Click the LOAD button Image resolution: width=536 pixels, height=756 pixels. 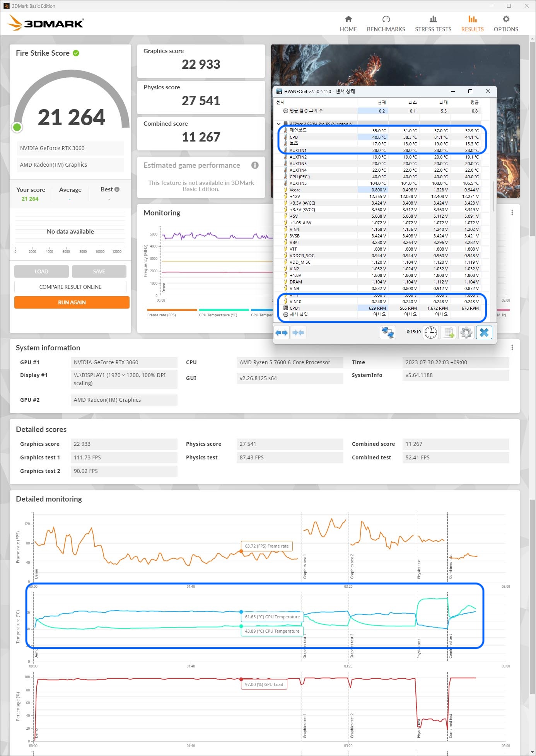tap(41, 271)
